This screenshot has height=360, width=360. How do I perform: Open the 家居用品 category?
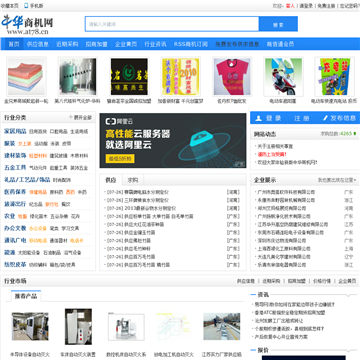pos(15,131)
